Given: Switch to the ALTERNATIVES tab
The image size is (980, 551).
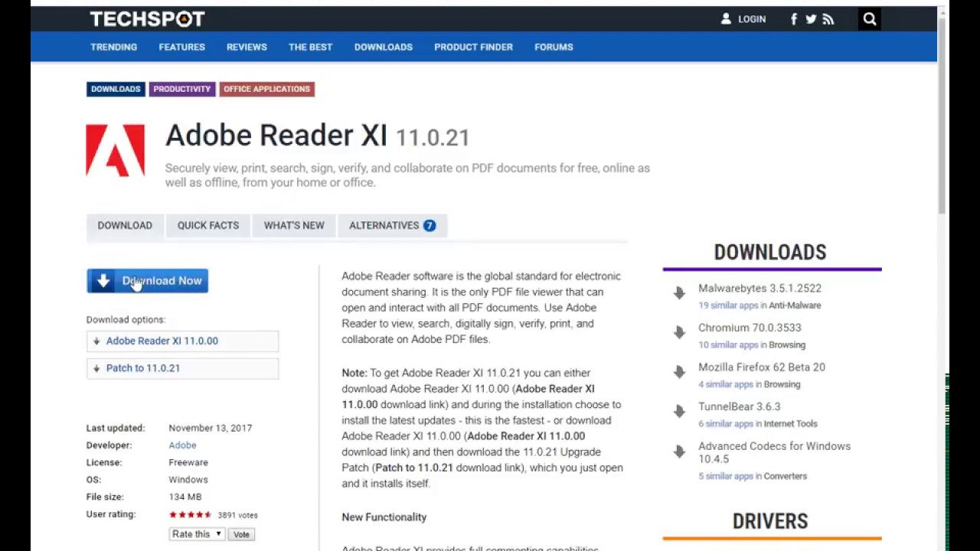Looking at the screenshot, I should pyautogui.click(x=392, y=225).
